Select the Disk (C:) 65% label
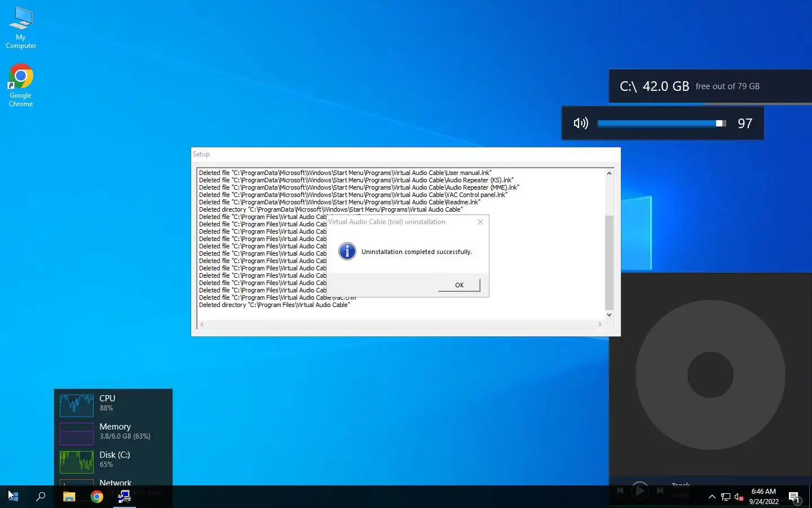The height and width of the screenshot is (508, 812). point(114,459)
